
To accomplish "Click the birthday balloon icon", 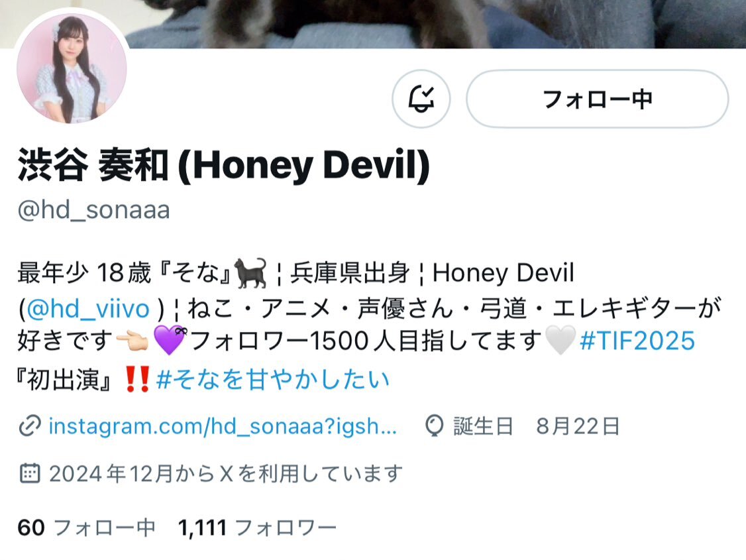I will tap(434, 426).
